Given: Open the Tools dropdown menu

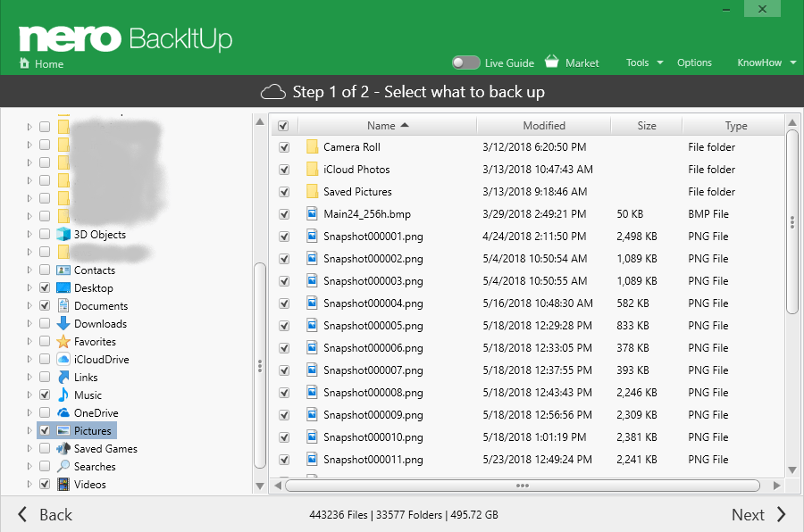Looking at the screenshot, I should click(x=644, y=62).
